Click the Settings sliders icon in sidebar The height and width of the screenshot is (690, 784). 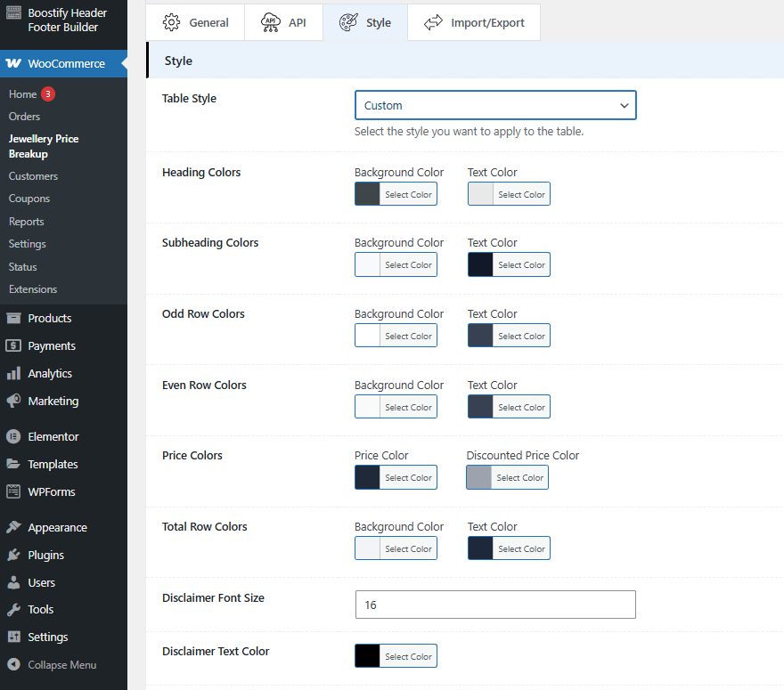[13, 637]
